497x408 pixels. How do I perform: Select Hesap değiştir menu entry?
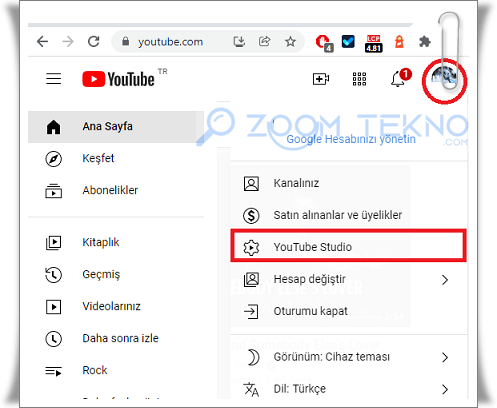349,279
